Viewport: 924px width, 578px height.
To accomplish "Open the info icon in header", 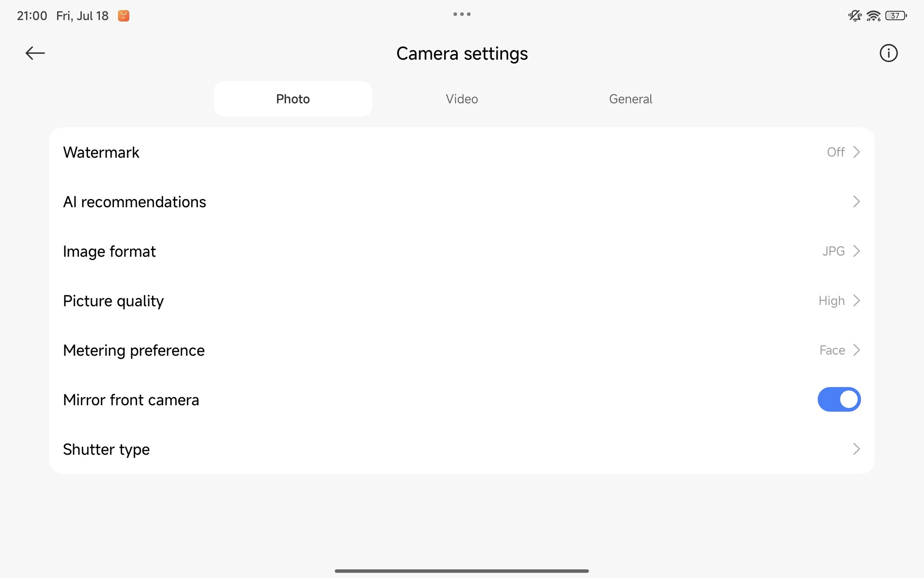I will pos(888,53).
